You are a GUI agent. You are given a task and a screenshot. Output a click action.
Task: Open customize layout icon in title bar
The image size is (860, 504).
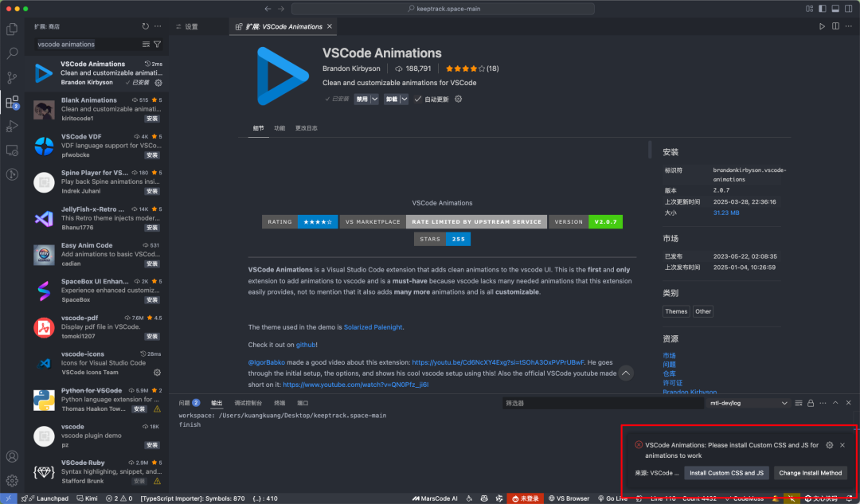pos(809,9)
